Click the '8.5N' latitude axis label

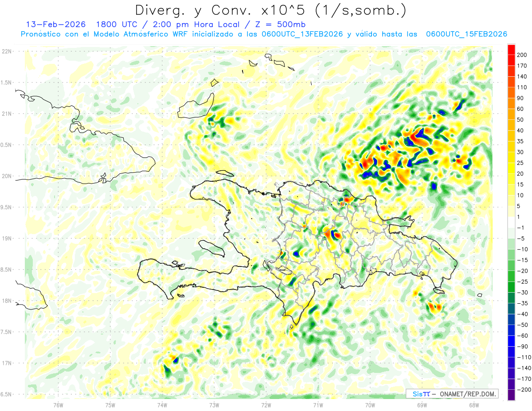click(x=7, y=270)
